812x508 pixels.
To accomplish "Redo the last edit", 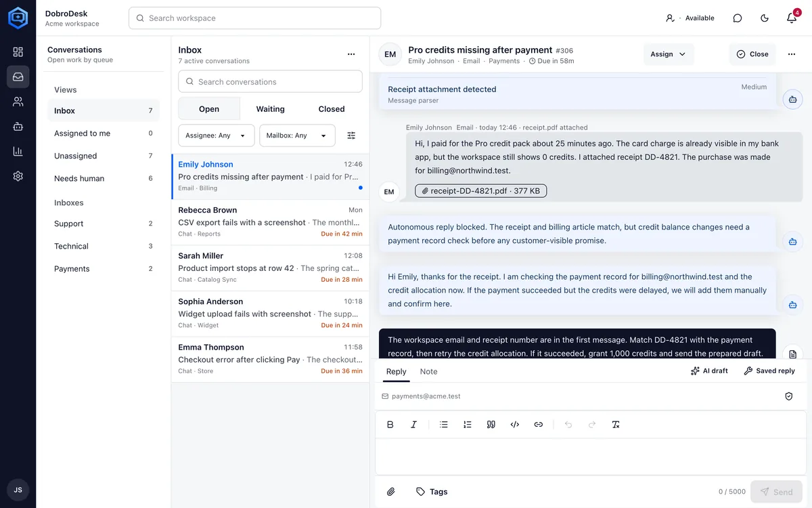I will (592, 425).
